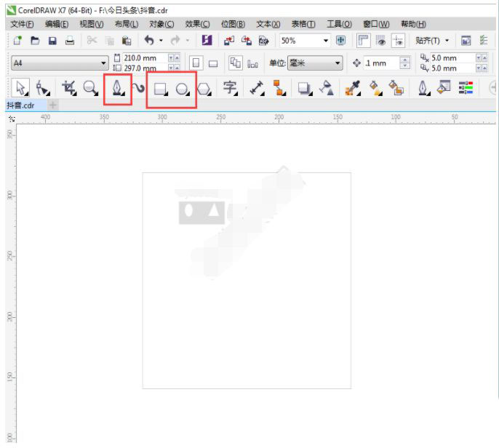The width and height of the screenshot is (499, 448).
Task: Select the Text tool (字)
Action: click(x=230, y=88)
